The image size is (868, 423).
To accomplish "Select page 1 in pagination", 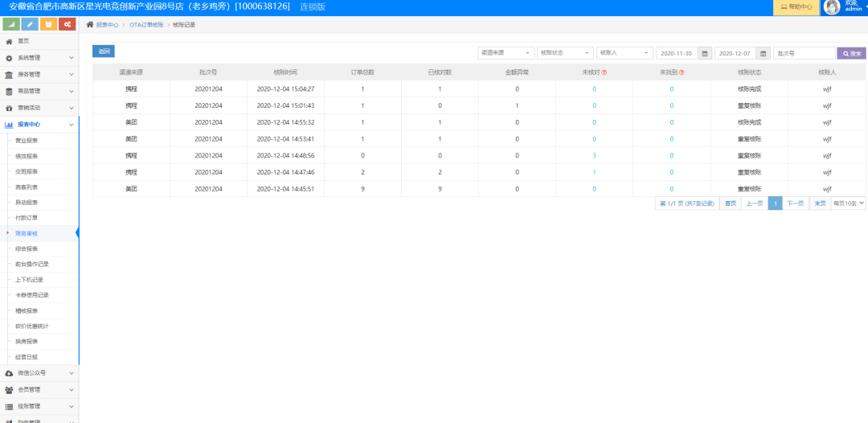I will click(x=775, y=203).
